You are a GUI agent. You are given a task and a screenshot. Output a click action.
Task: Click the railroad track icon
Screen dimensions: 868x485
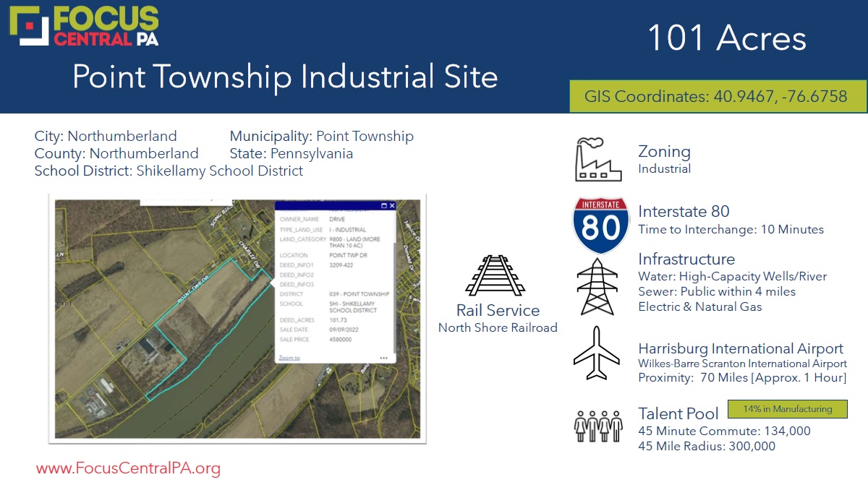coord(495,276)
